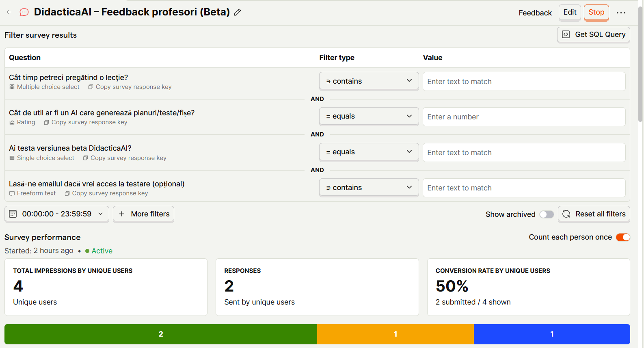This screenshot has width=644, height=348.
Task: Click the Multiple choice select type icon
Action: point(12,87)
